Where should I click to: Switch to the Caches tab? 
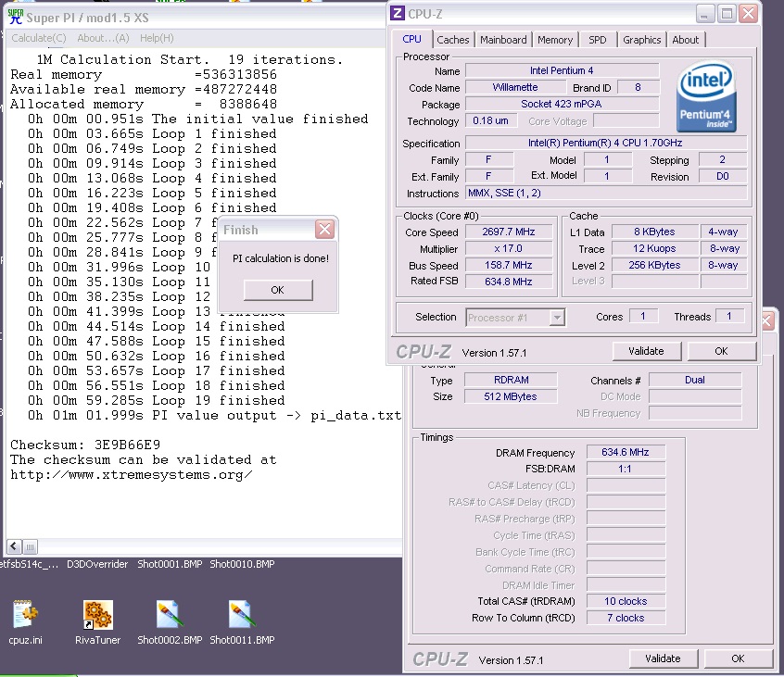coord(453,40)
